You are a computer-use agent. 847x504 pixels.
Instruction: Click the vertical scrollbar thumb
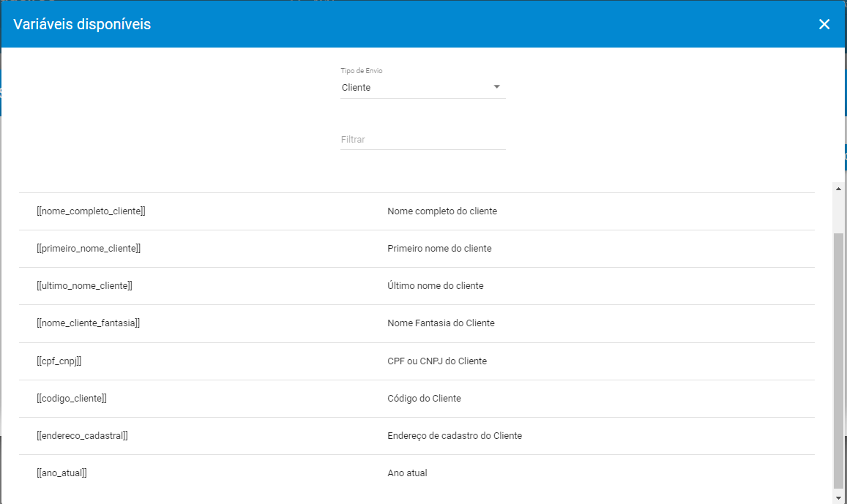click(838, 361)
